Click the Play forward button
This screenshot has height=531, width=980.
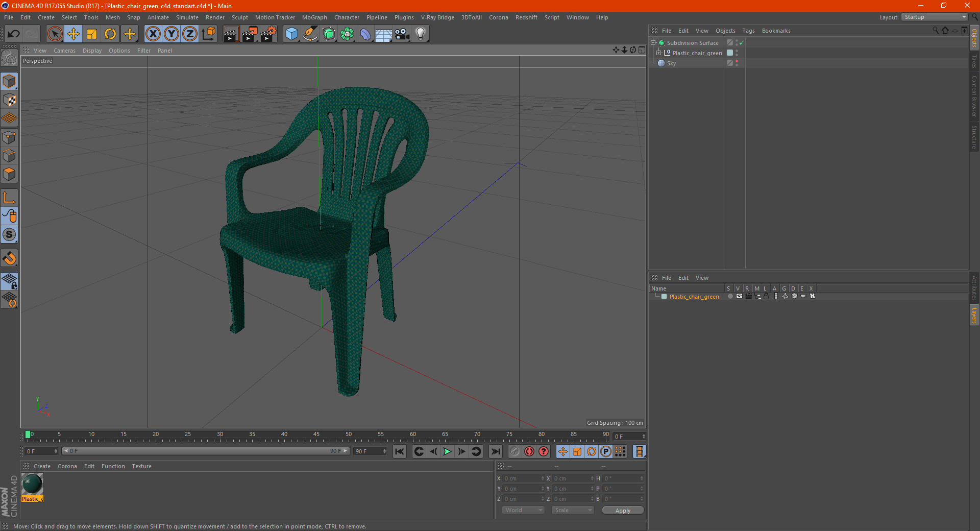point(447,451)
